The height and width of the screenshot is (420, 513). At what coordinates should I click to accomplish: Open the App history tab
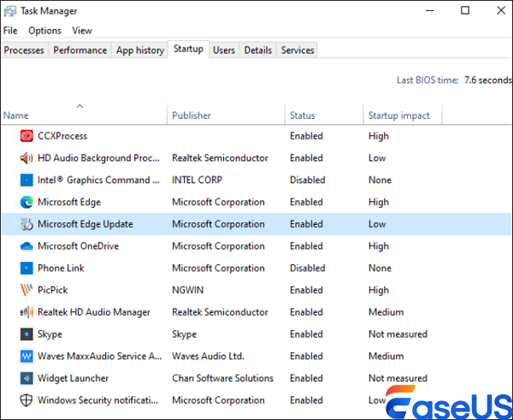[140, 50]
